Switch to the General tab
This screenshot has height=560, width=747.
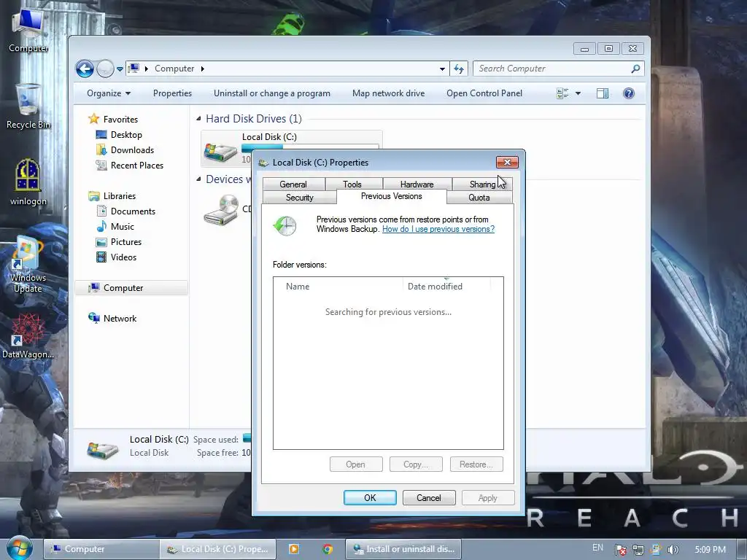point(293,184)
